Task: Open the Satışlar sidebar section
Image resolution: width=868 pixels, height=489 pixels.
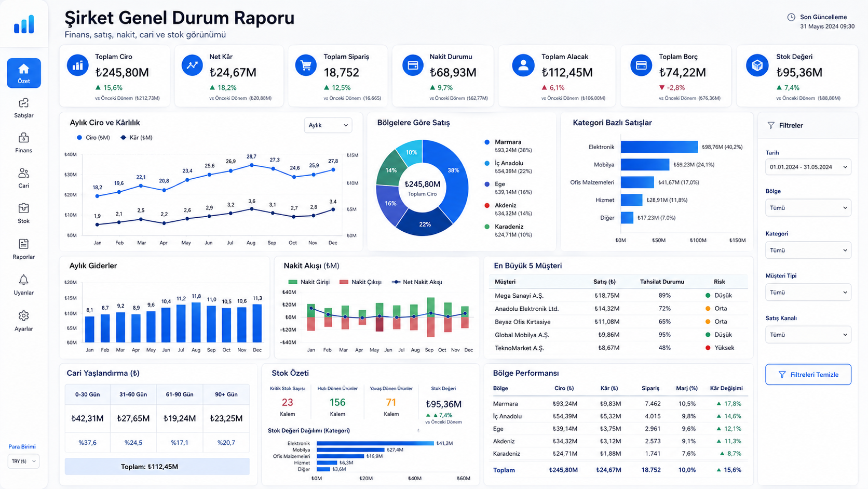Action: (24, 108)
